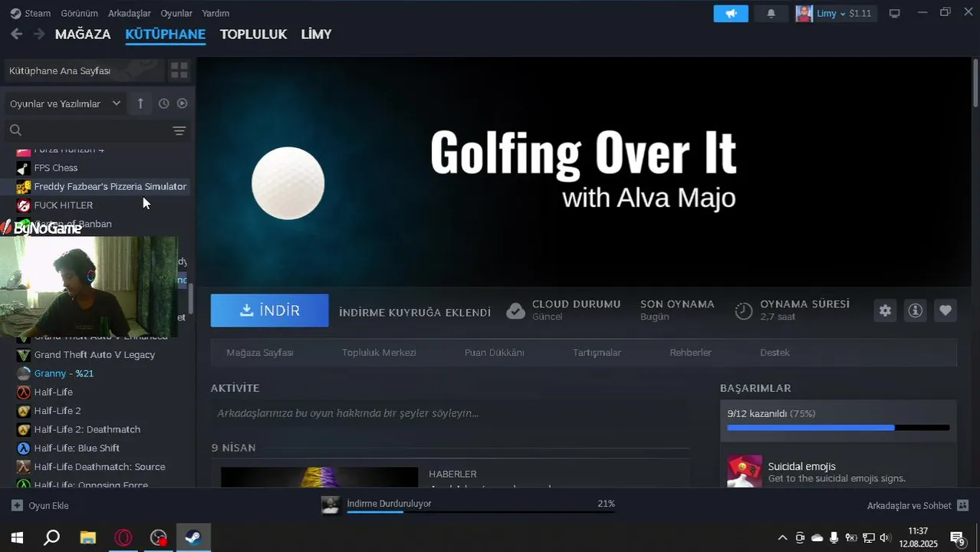980x552 pixels.
Task: Click the download game thumbnail in status bar
Action: [331, 505]
